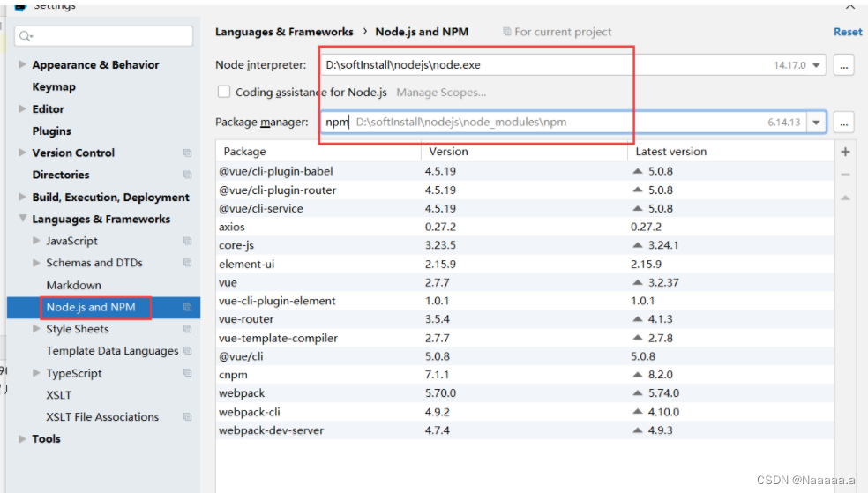Click update arrow for cnpm 8.2.0

click(638, 375)
